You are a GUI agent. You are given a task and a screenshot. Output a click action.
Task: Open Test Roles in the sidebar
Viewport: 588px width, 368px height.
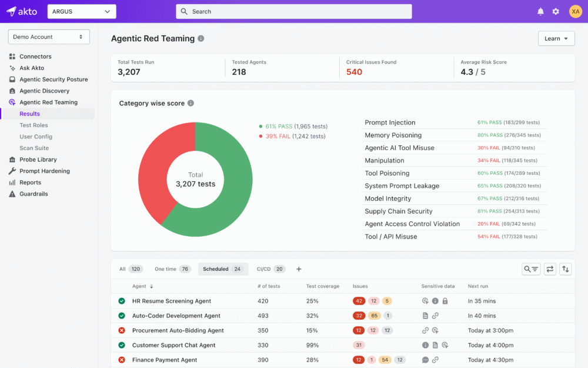click(x=34, y=125)
